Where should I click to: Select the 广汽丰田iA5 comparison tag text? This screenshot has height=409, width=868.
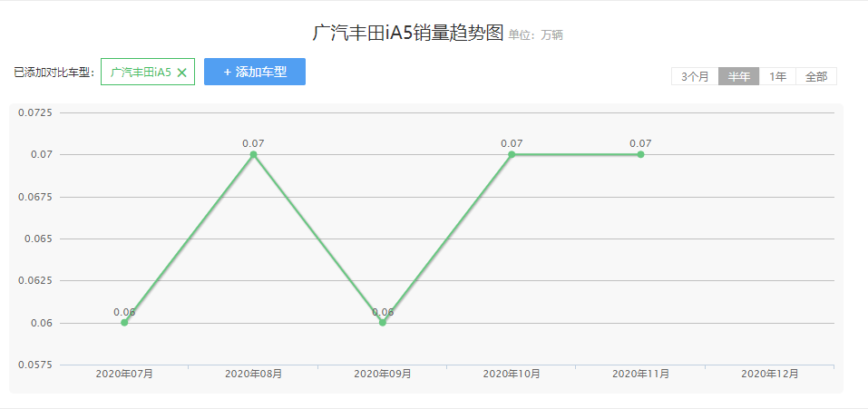point(141,73)
